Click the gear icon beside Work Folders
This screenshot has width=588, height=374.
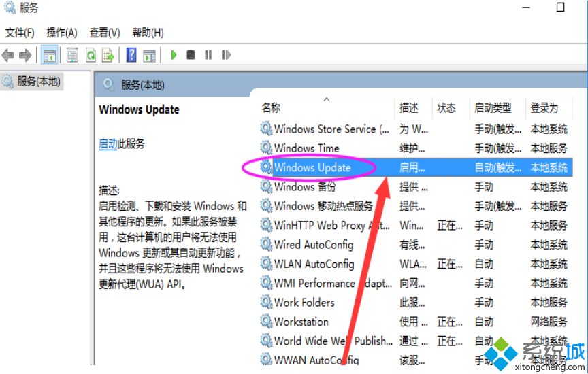coord(266,302)
